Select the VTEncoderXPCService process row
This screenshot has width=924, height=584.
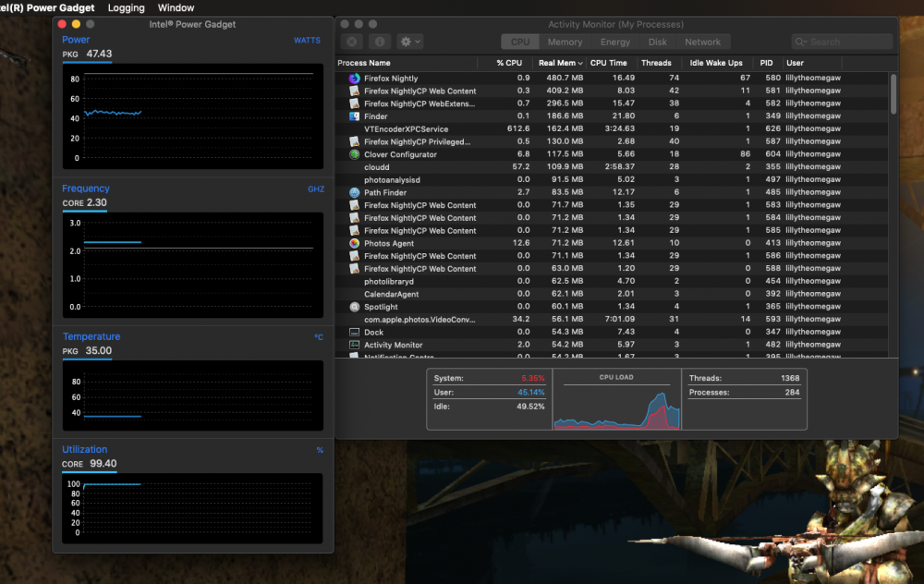coord(612,128)
